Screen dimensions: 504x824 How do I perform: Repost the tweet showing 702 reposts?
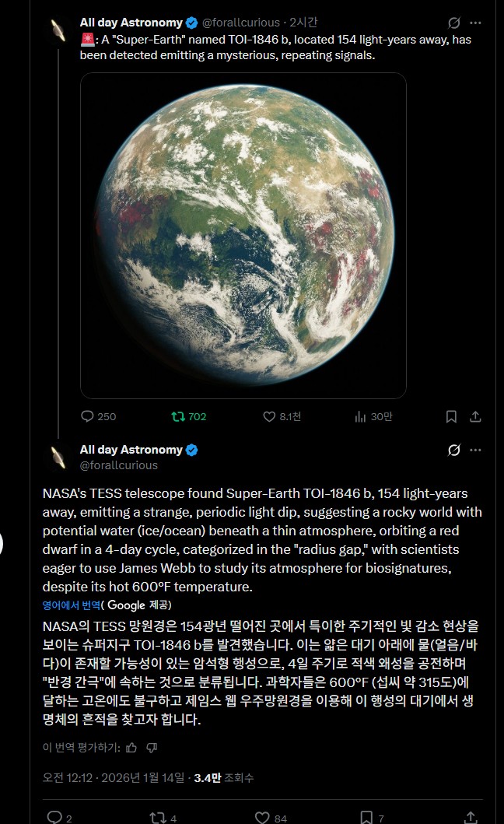[x=178, y=416]
